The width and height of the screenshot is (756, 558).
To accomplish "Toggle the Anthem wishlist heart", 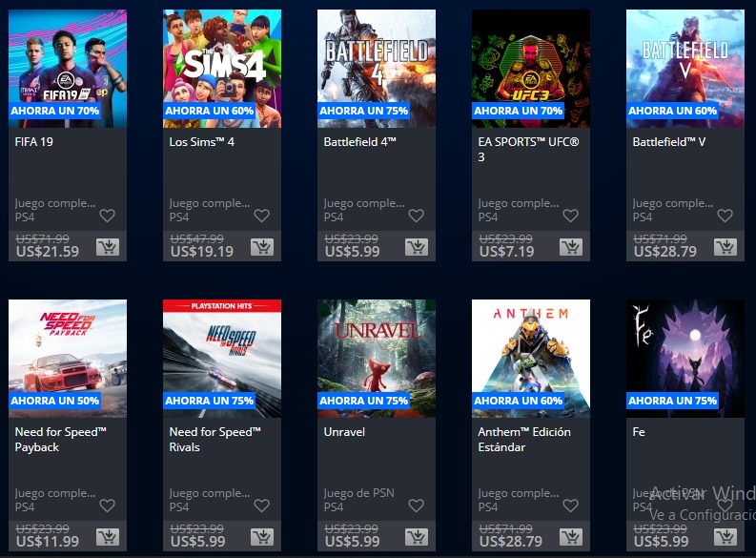I will tap(570, 505).
